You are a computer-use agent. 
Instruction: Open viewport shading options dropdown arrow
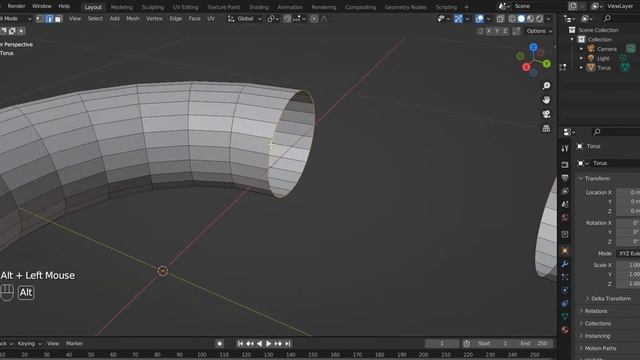tap(549, 19)
